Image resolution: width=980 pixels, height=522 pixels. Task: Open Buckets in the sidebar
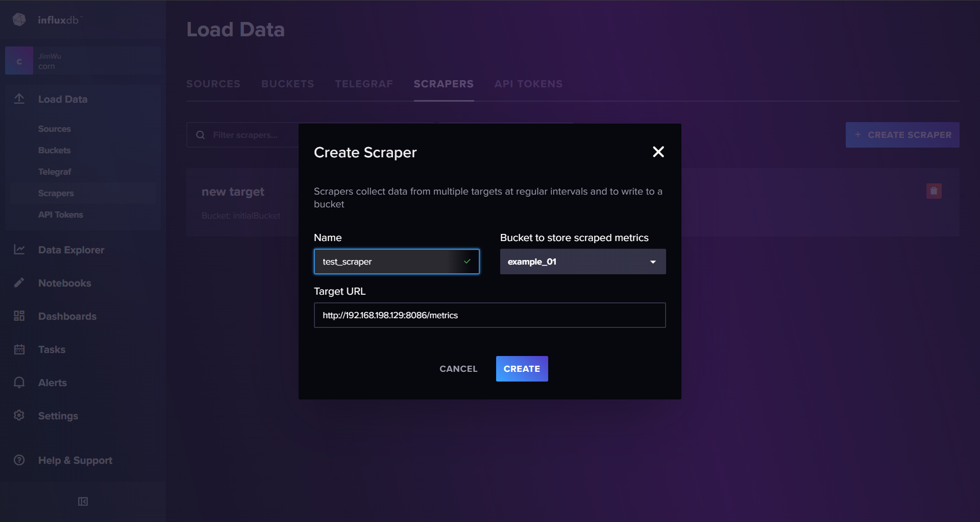point(55,150)
